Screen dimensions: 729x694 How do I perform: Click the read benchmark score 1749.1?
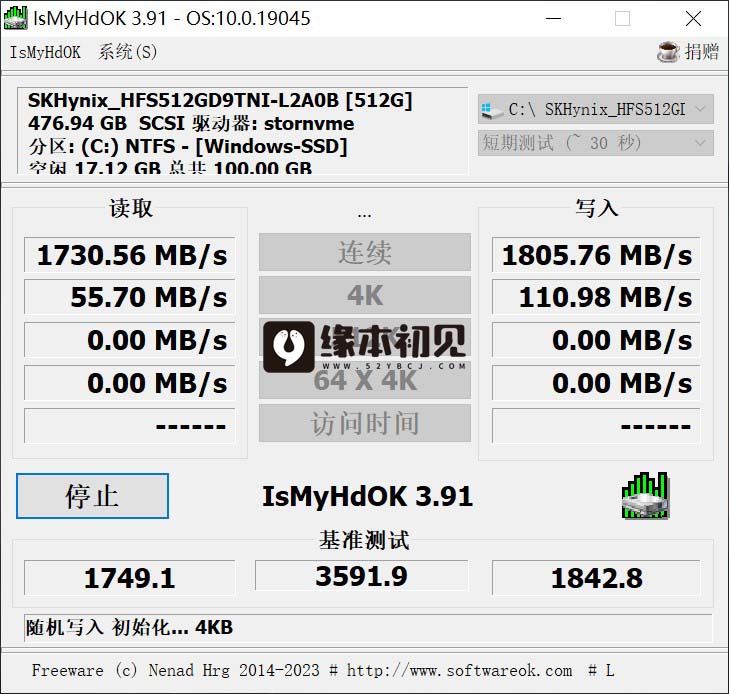[130, 578]
